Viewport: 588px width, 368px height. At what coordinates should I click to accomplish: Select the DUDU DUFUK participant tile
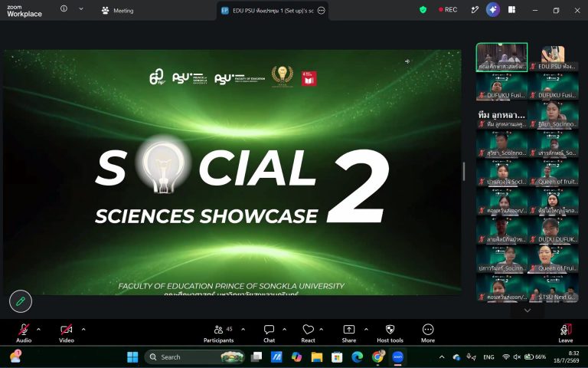point(554,230)
